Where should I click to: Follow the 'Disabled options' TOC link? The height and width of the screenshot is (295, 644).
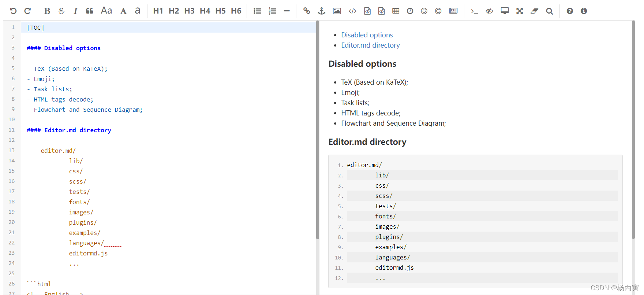point(367,35)
